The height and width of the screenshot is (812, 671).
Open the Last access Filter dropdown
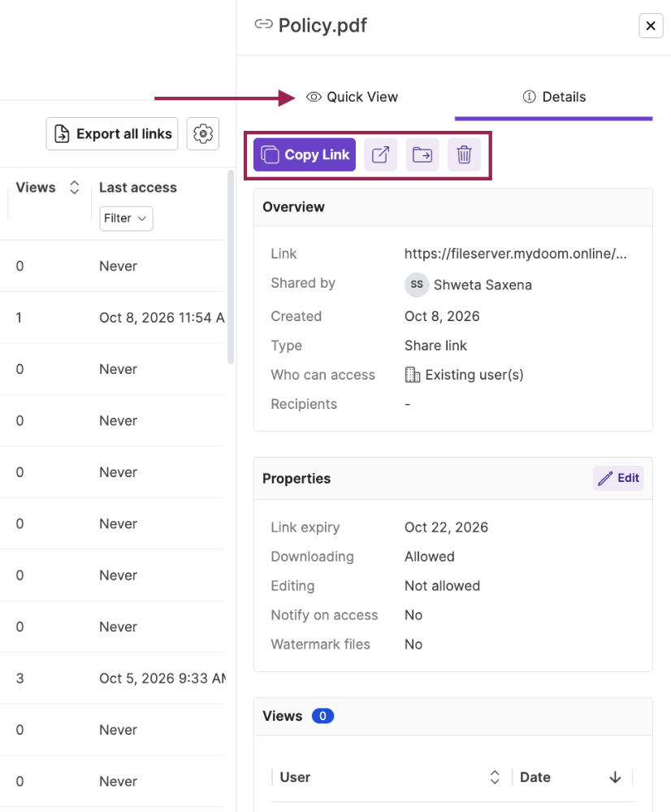point(126,219)
